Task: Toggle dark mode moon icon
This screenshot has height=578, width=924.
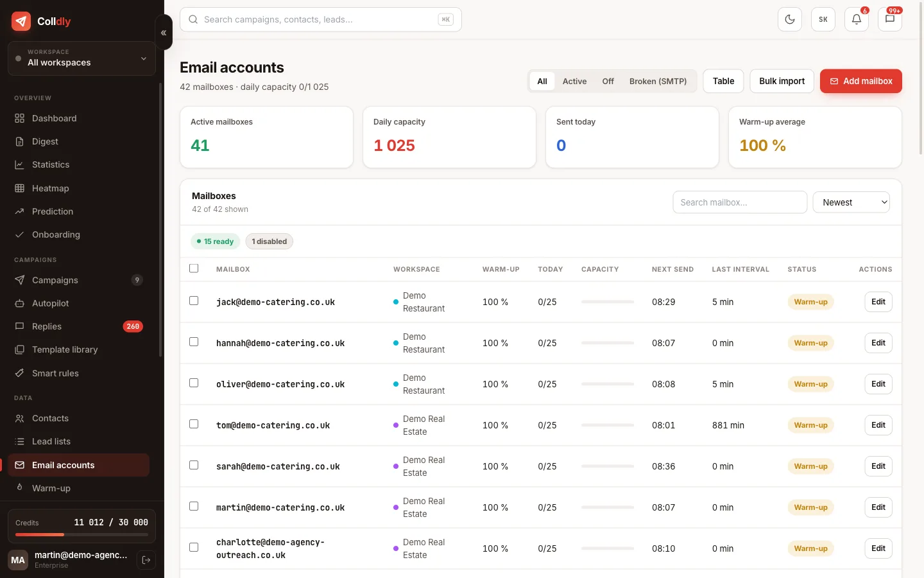Action: click(790, 19)
